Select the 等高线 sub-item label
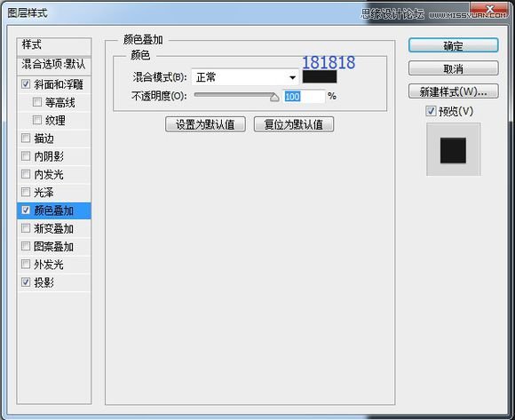 (x=60, y=103)
